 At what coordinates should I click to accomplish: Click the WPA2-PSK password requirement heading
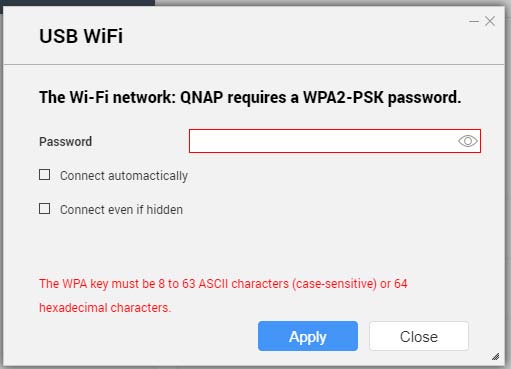[x=250, y=97]
